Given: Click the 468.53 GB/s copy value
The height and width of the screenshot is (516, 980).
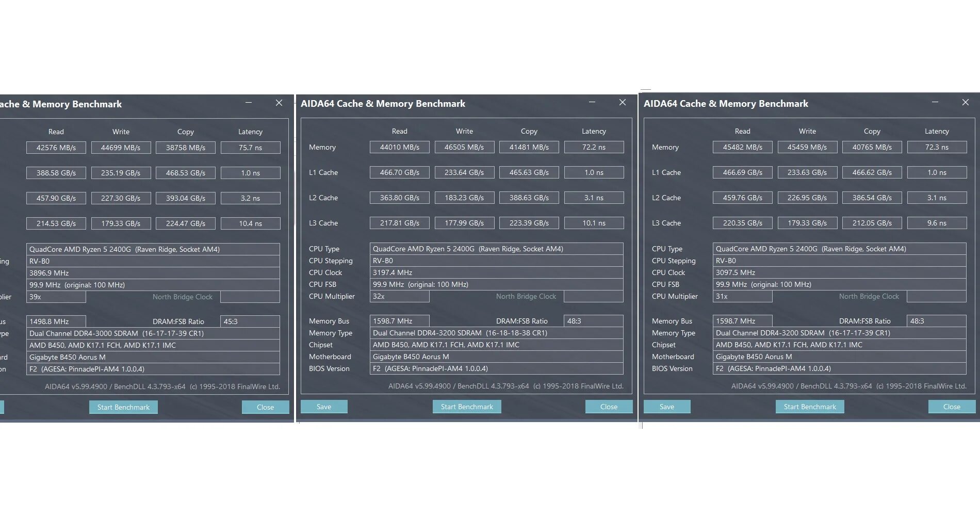Looking at the screenshot, I should [x=186, y=173].
